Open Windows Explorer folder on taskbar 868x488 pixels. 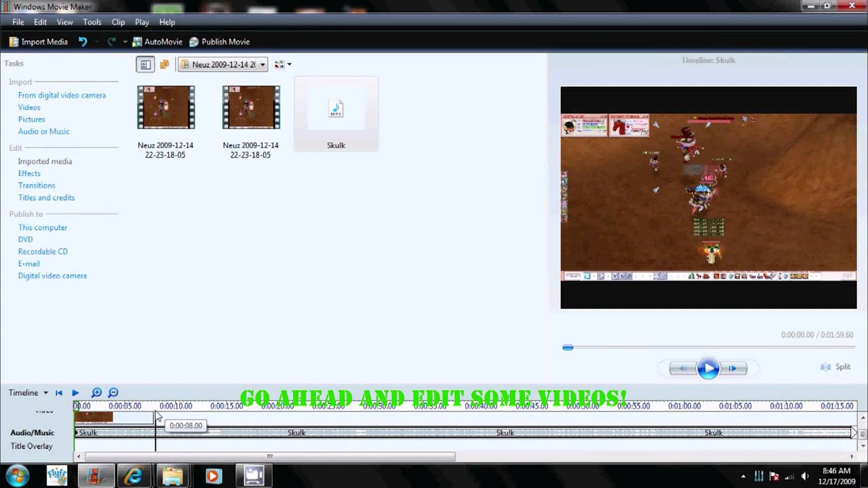pos(173,476)
